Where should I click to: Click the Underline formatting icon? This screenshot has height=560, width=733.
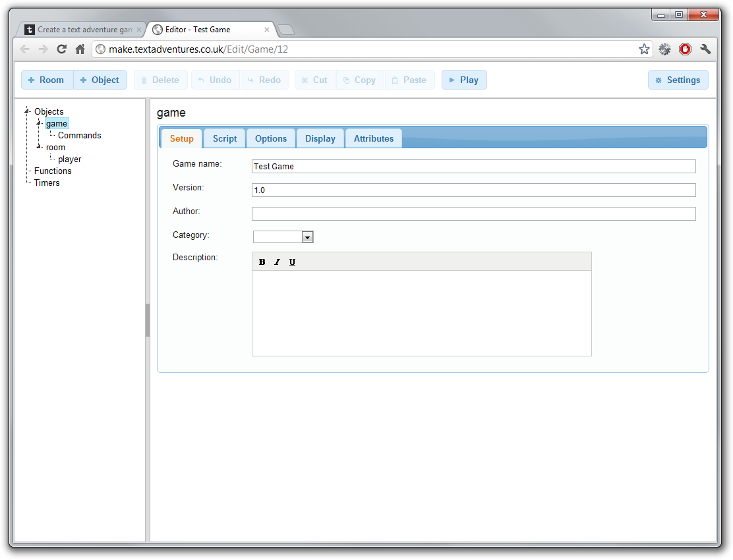[x=292, y=262]
